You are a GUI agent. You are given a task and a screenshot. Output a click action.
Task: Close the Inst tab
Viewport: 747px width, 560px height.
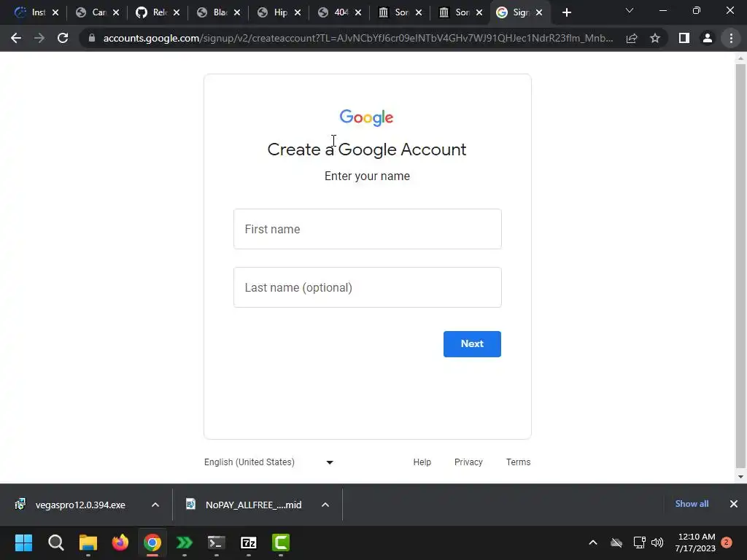point(55,13)
